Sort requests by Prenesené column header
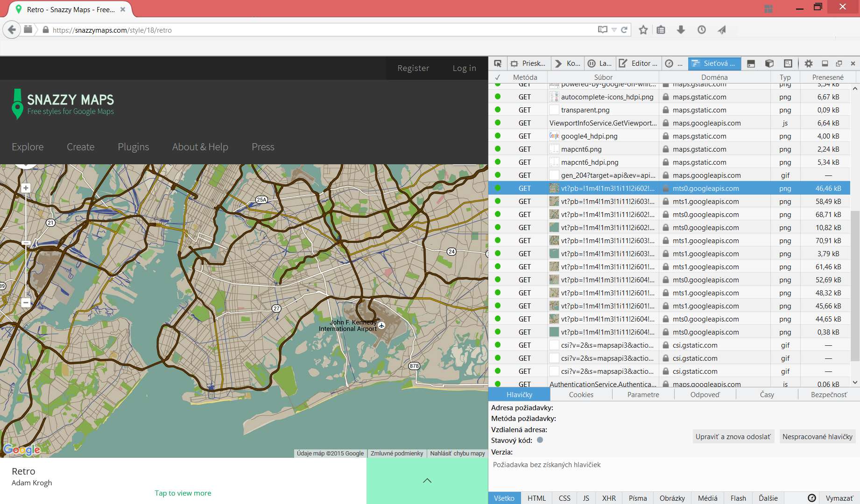 click(x=828, y=77)
